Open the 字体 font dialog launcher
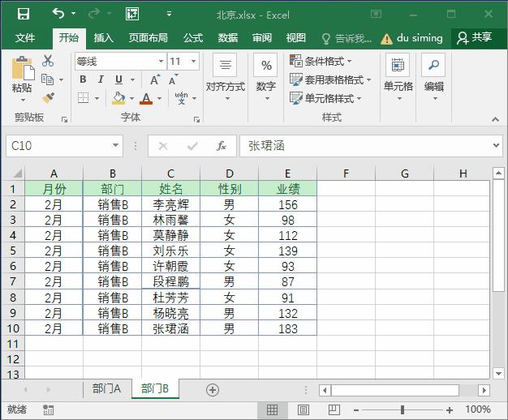The image size is (508, 420). [x=196, y=119]
